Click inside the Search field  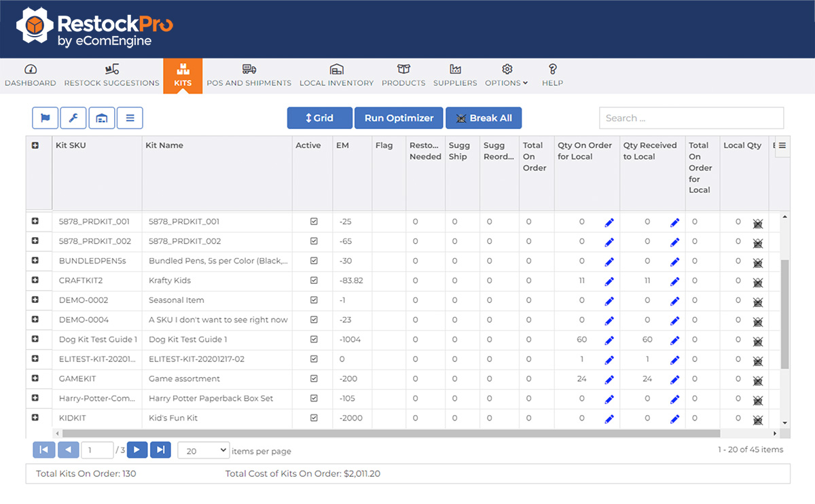click(691, 118)
